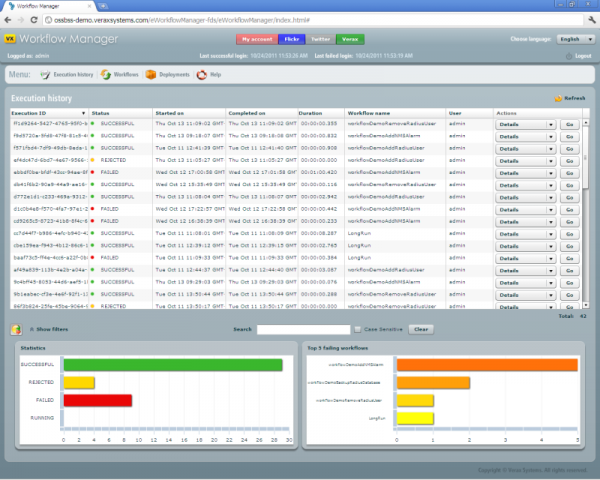The image size is (600, 480).
Task: Click the VX Workflow Manager logo
Action: click(x=10, y=38)
